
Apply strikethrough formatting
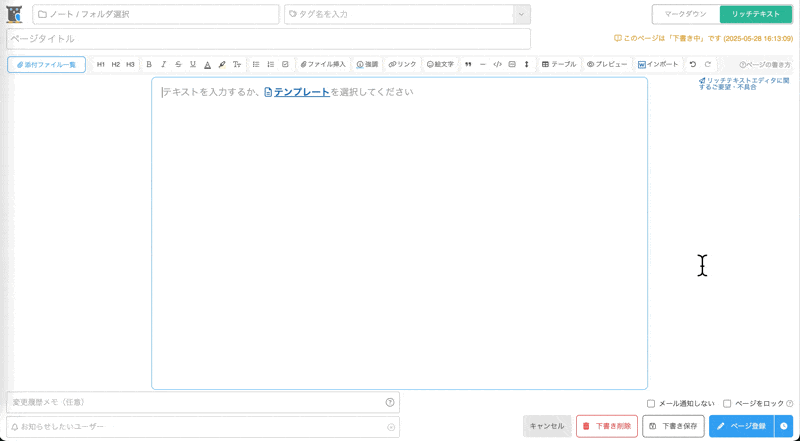[x=178, y=64]
